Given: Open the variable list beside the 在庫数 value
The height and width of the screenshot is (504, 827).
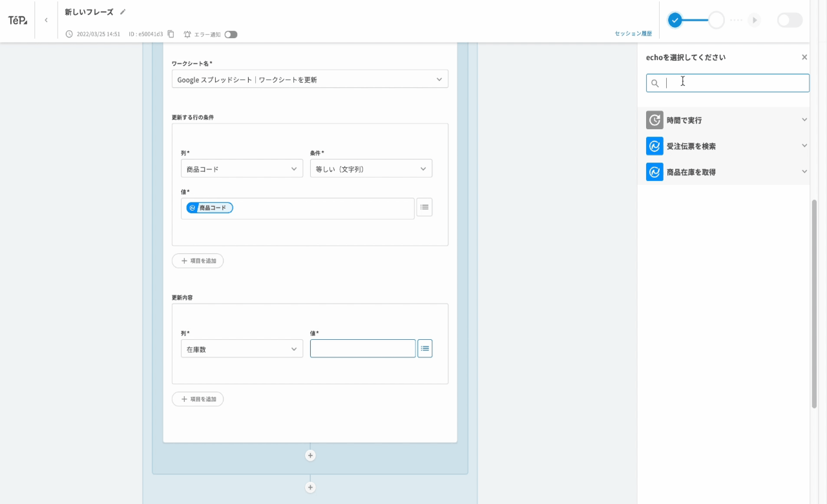Looking at the screenshot, I should tap(424, 348).
